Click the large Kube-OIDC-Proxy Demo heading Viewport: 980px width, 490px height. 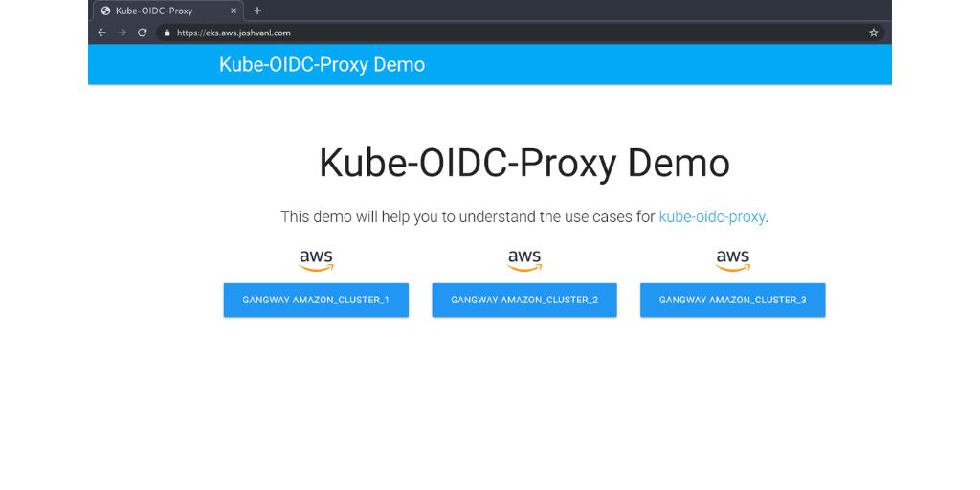click(x=524, y=163)
